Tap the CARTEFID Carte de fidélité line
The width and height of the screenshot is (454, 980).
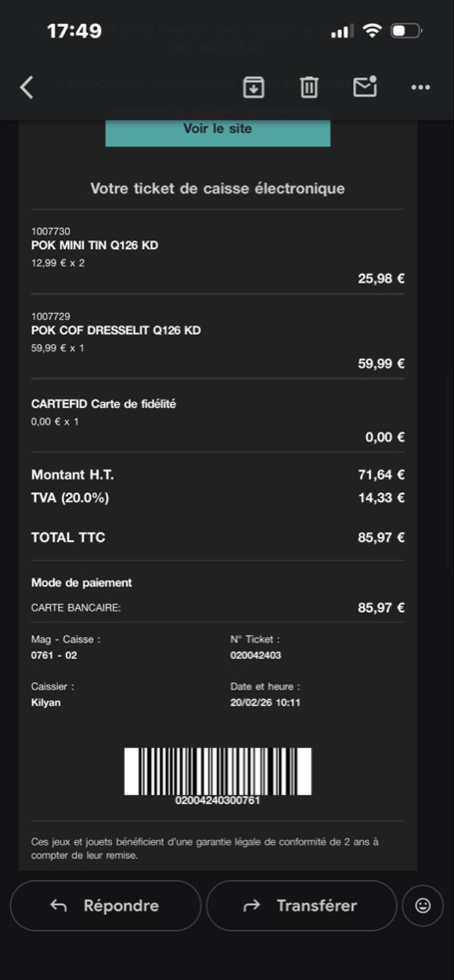click(x=104, y=404)
